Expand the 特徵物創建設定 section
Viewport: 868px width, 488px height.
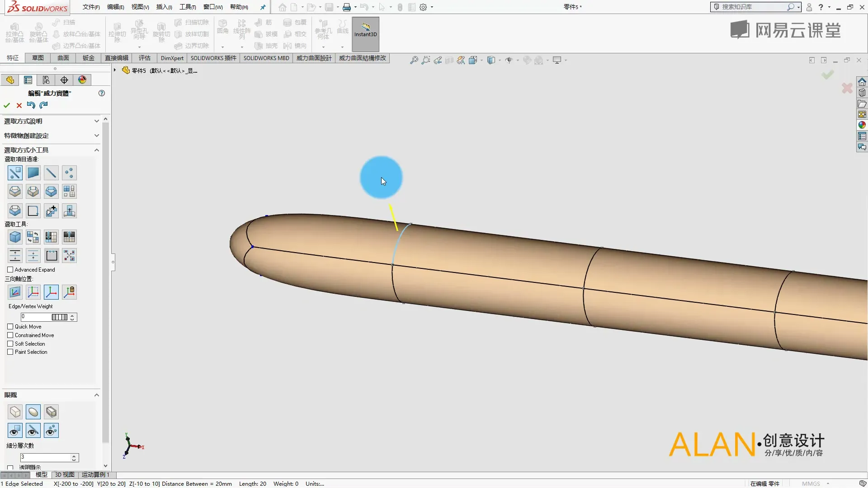(96, 136)
